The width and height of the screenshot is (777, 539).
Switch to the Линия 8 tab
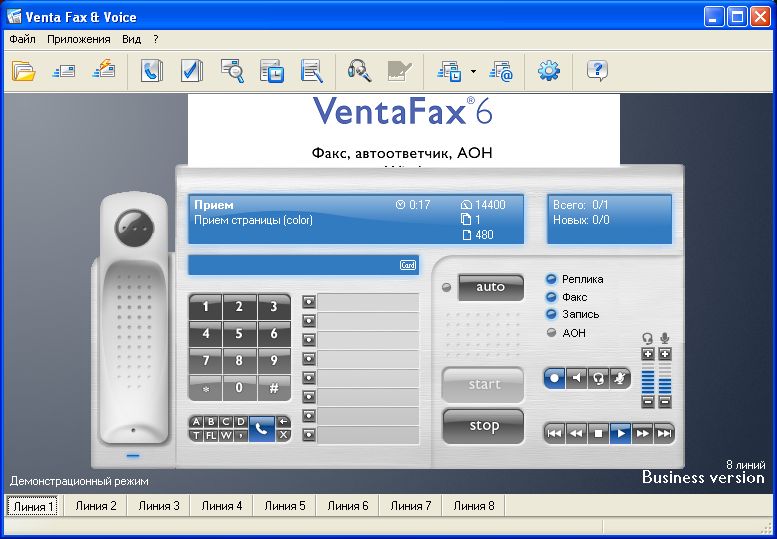tap(474, 506)
